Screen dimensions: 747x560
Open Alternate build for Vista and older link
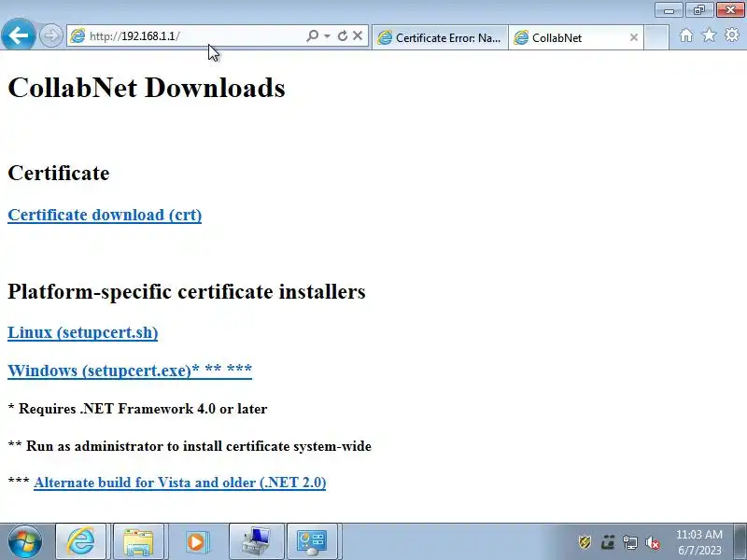(180, 483)
